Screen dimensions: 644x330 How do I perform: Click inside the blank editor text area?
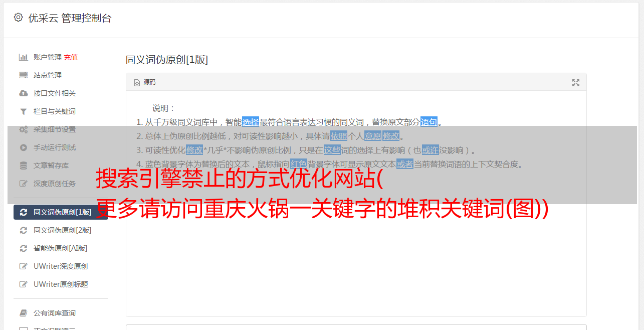356,261
